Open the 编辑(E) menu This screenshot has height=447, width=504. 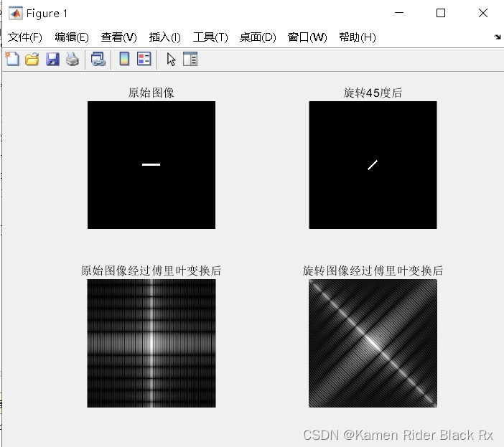[72, 37]
